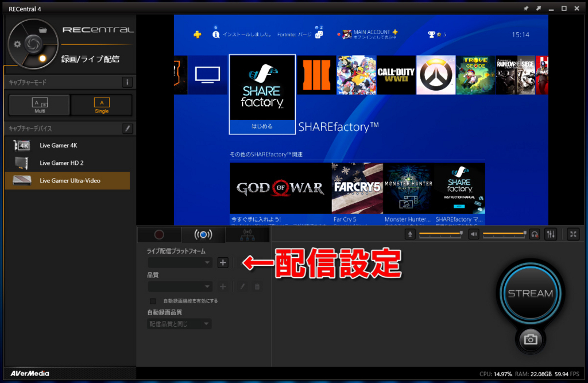Switch capture mode to Multi

(x=39, y=105)
